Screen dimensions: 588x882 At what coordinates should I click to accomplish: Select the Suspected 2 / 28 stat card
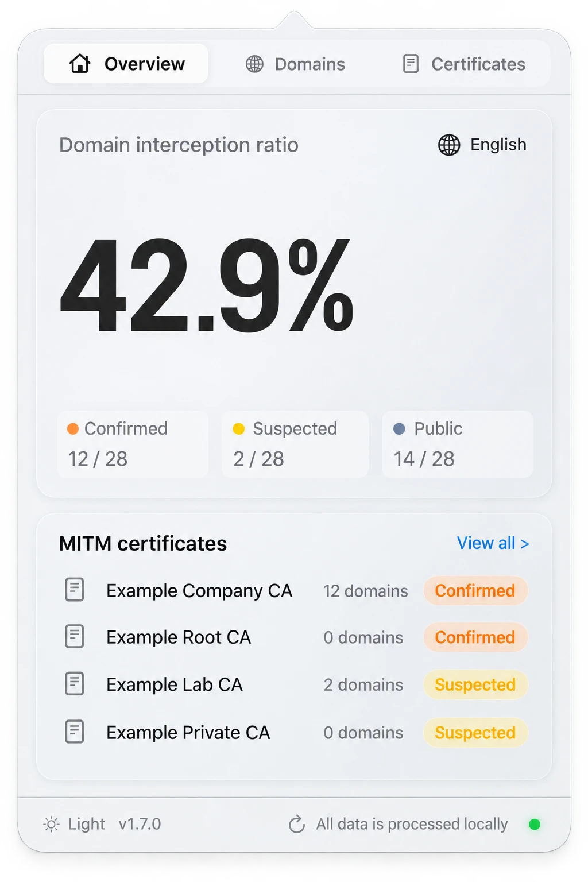[295, 444]
